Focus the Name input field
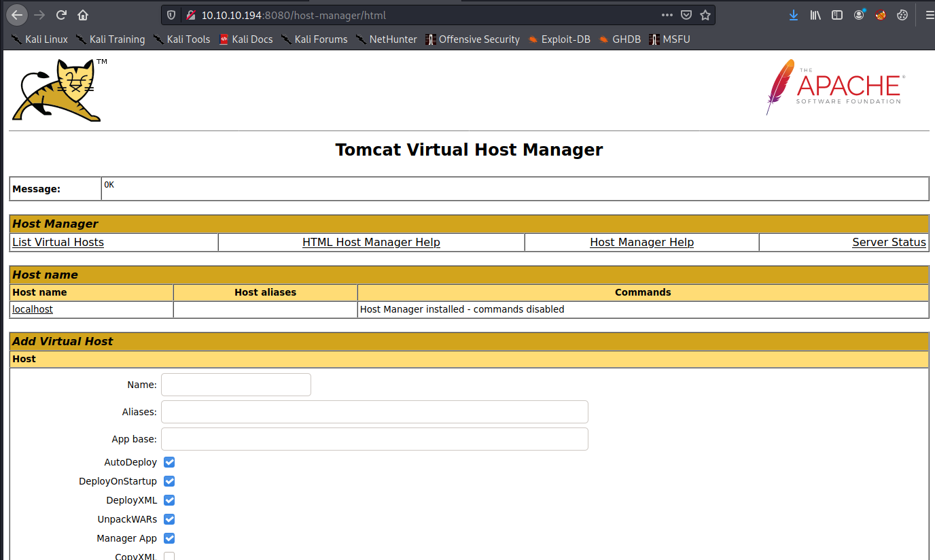The image size is (935, 560). (236, 385)
